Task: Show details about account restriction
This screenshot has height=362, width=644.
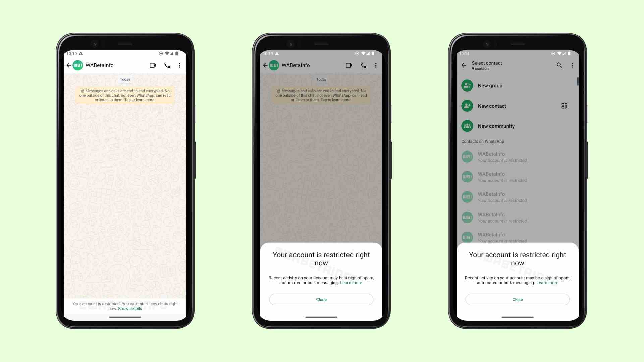Action: [x=129, y=308]
